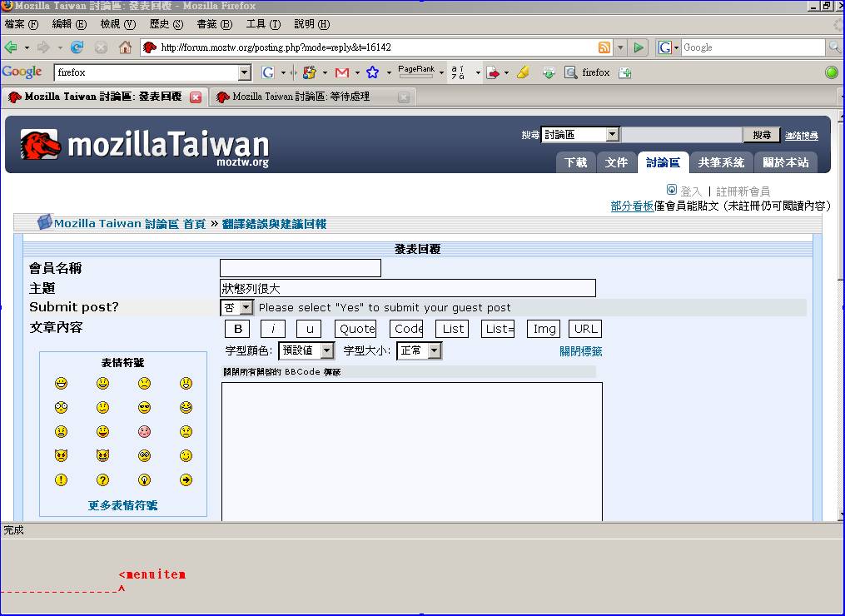
Task: Click in the 會員名稱 username field
Action: click(x=300, y=268)
